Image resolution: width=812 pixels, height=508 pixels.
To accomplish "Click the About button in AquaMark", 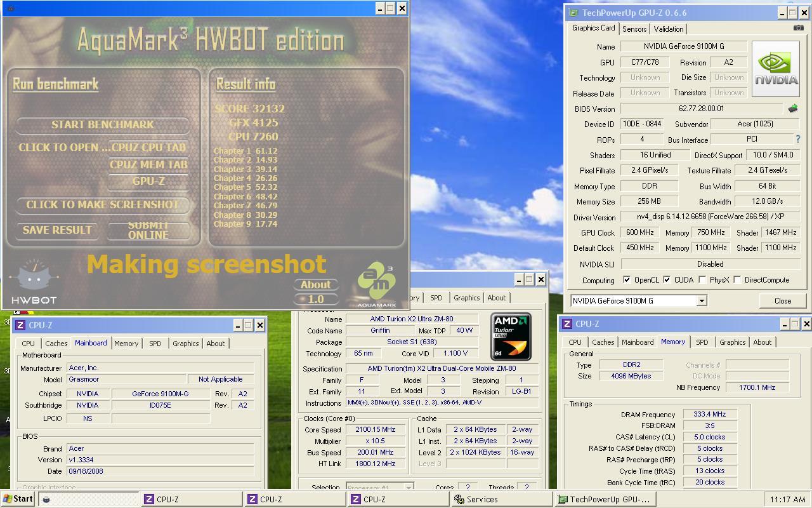I will coord(316,285).
